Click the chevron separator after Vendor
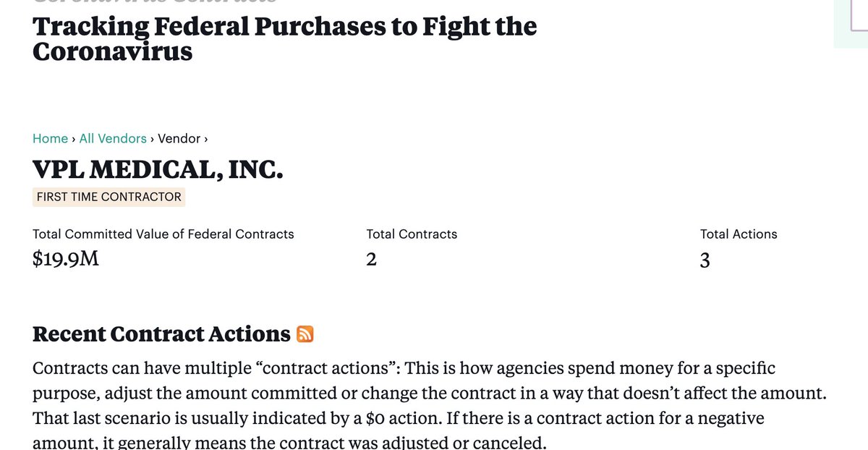The image size is (868, 450). [206, 138]
